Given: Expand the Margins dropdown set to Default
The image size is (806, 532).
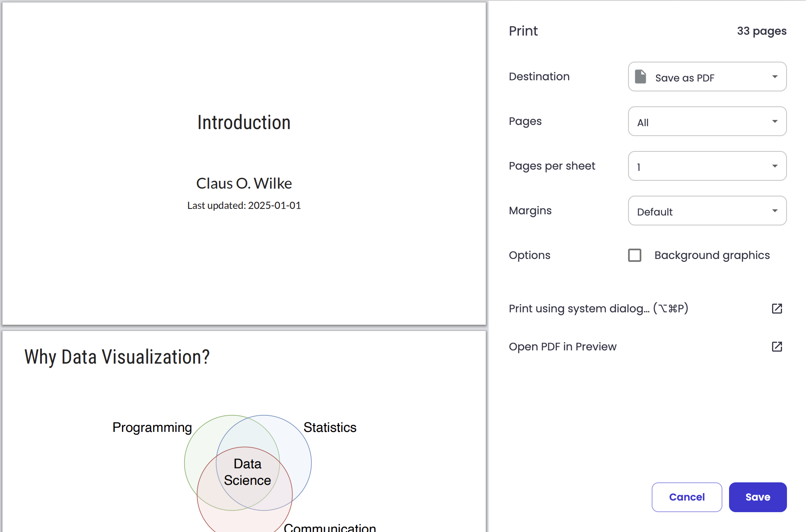Looking at the screenshot, I should click(x=707, y=211).
